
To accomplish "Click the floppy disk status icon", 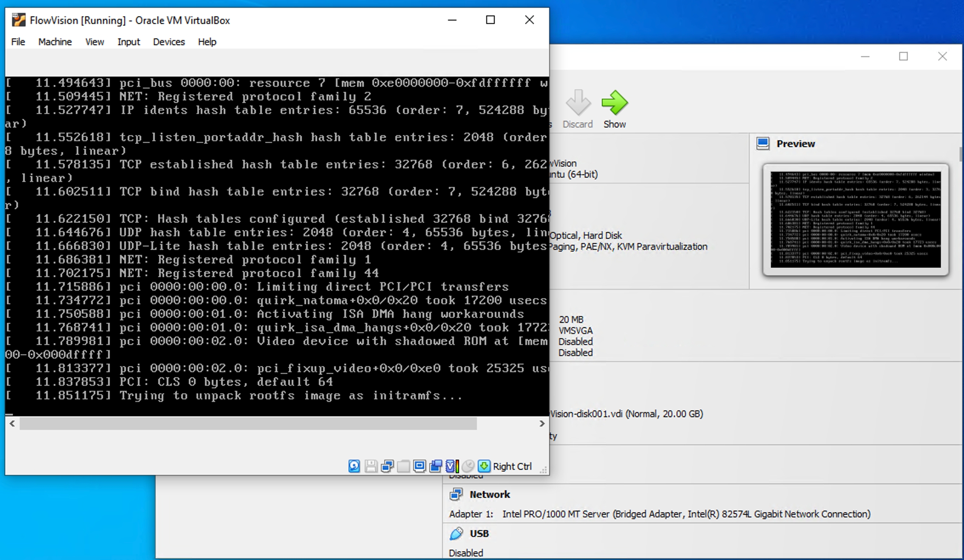I will (371, 466).
